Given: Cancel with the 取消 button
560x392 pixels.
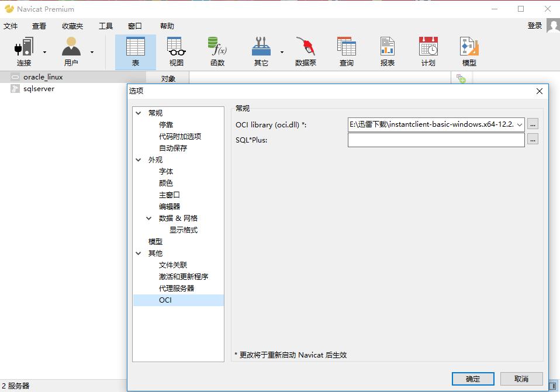Looking at the screenshot, I should click(x=521, y=379).
